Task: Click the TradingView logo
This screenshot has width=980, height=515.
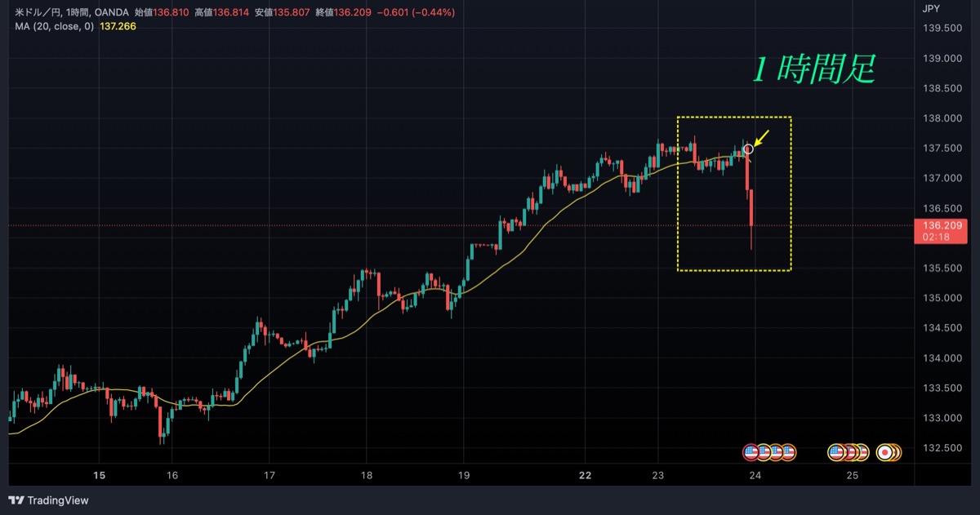Action: [x=48, y=500]
